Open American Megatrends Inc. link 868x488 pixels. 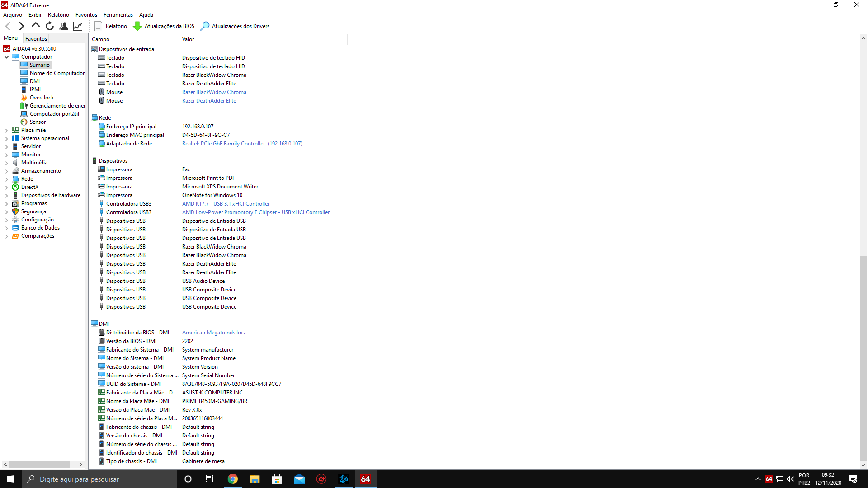(x=213, y=333)
